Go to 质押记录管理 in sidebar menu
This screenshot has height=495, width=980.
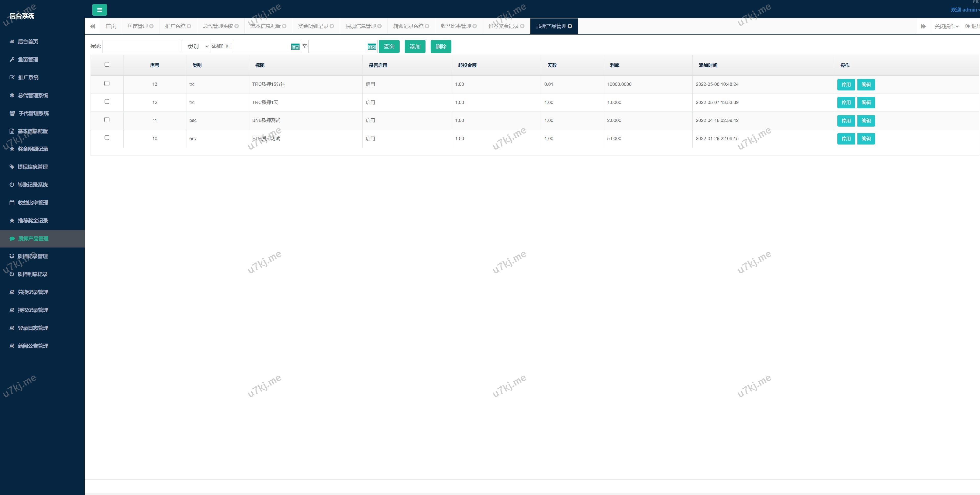pos(32,256)
